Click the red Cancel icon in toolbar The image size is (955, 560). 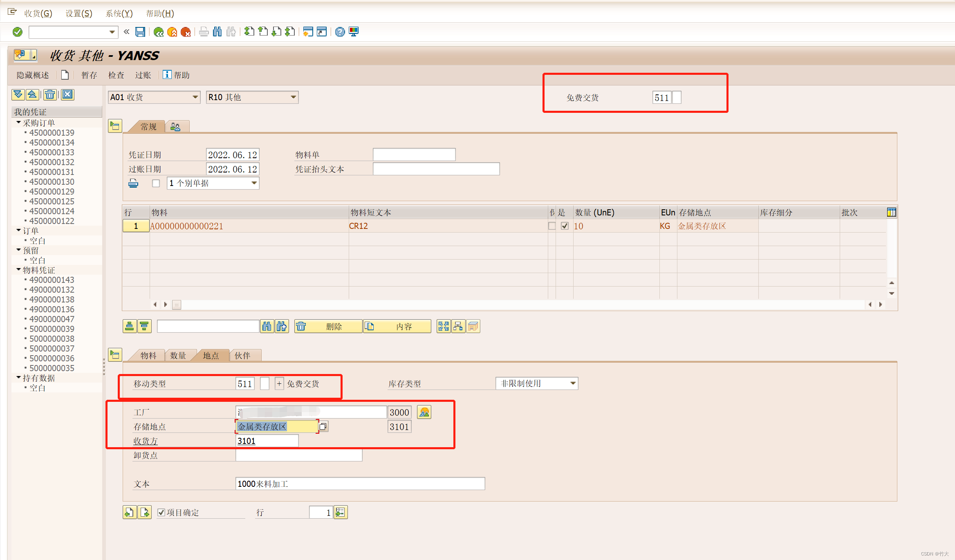(x=186, y=32)
